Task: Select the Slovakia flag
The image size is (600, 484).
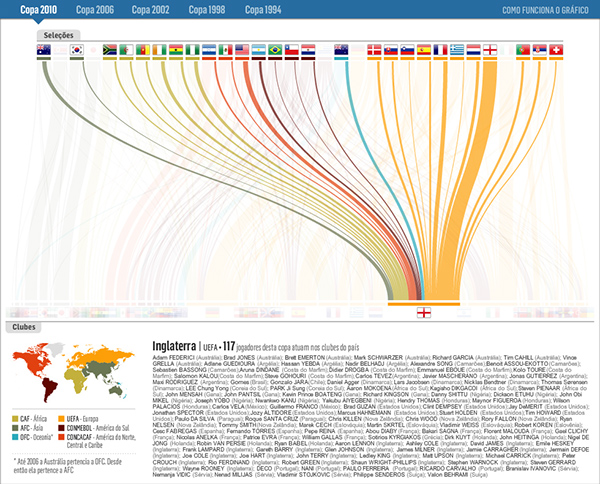Action: (391, 50)
